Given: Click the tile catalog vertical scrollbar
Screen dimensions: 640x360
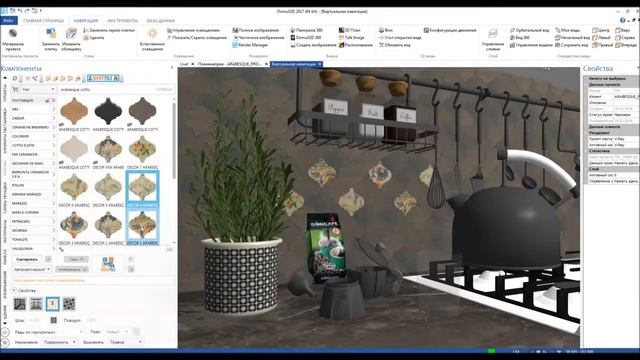Looking at the screenshot, I should pyautogui.click(x=174, y=141).
